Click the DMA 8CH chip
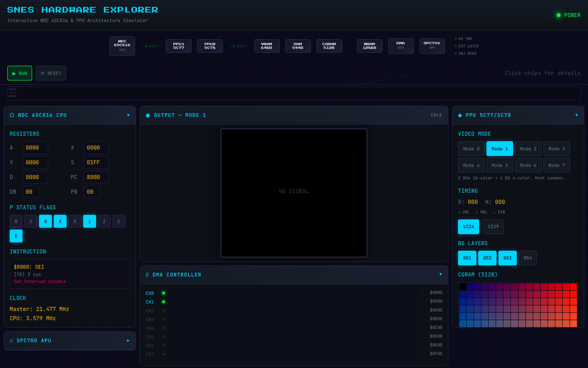This screenshot has height=368, width=588. point(401,46)
